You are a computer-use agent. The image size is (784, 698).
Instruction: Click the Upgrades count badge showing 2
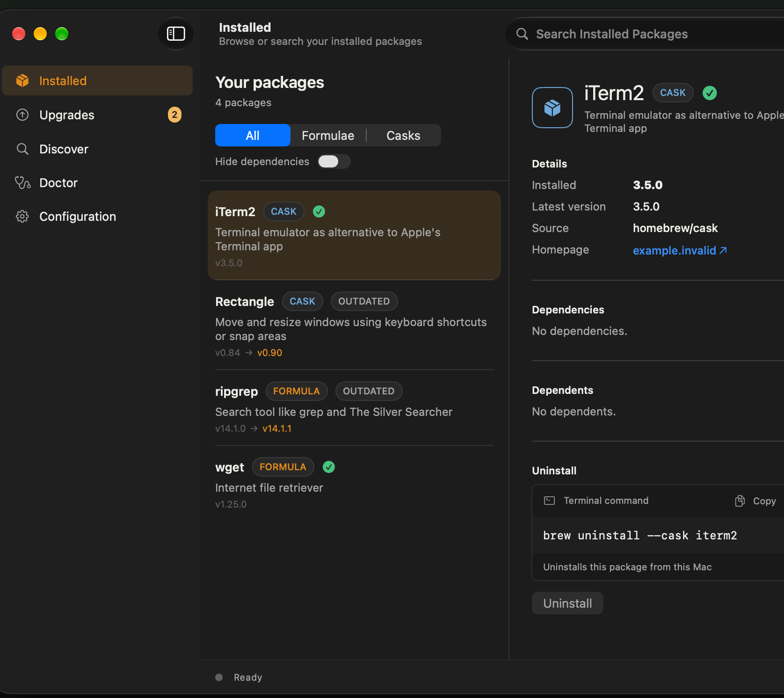tap(174, 115)
